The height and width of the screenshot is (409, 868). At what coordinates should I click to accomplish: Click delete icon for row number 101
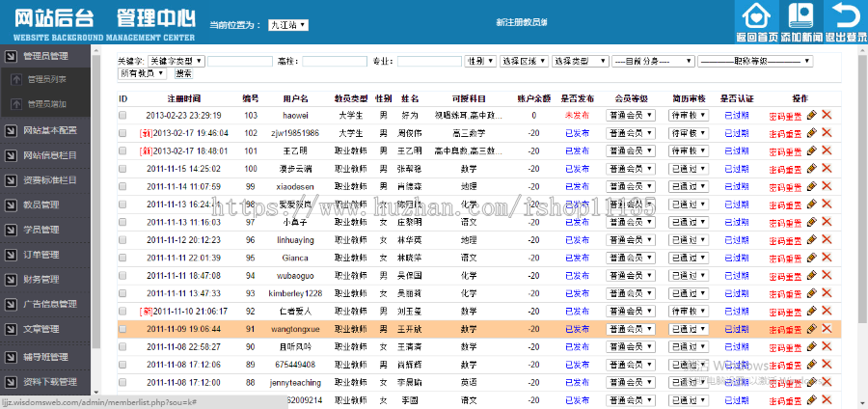827,150
